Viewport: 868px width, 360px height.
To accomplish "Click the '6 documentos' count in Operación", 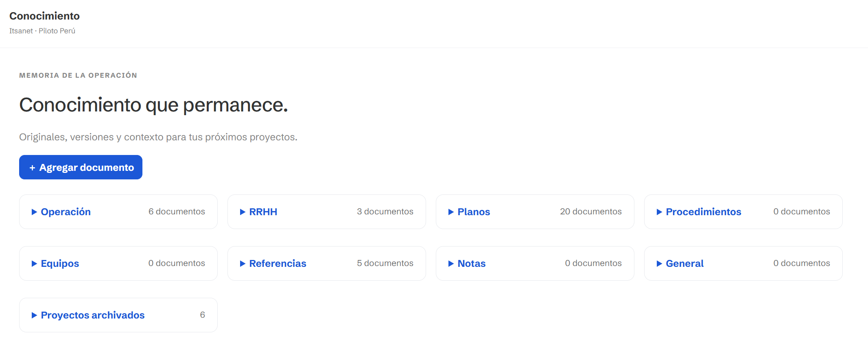I will tap(177, 212).
